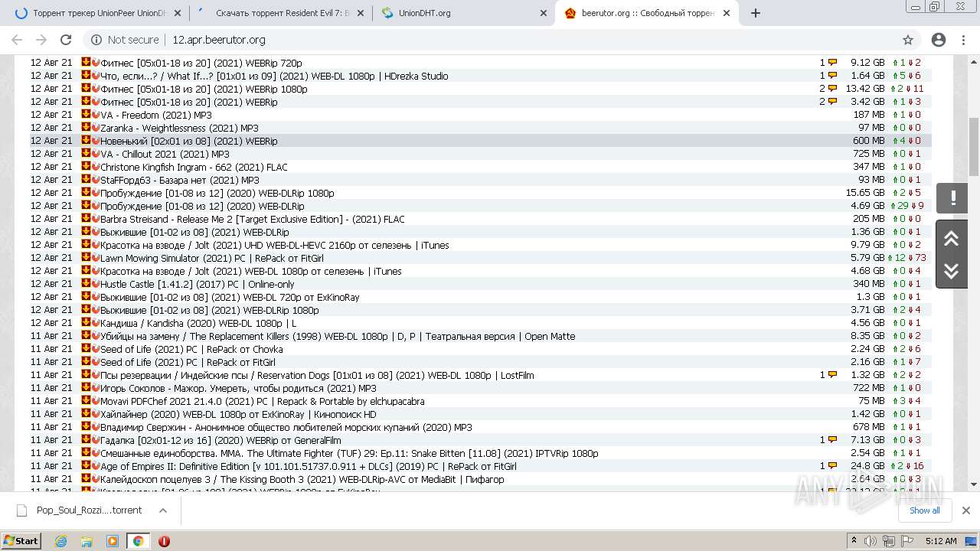Viewport: 980px width, 551px height.
Task: Open Windows Start menu
Action: (21, 540)
